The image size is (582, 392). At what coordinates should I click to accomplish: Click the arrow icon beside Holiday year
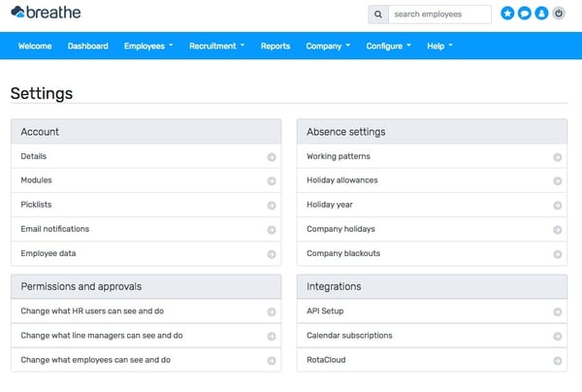(x=557, y=206)
